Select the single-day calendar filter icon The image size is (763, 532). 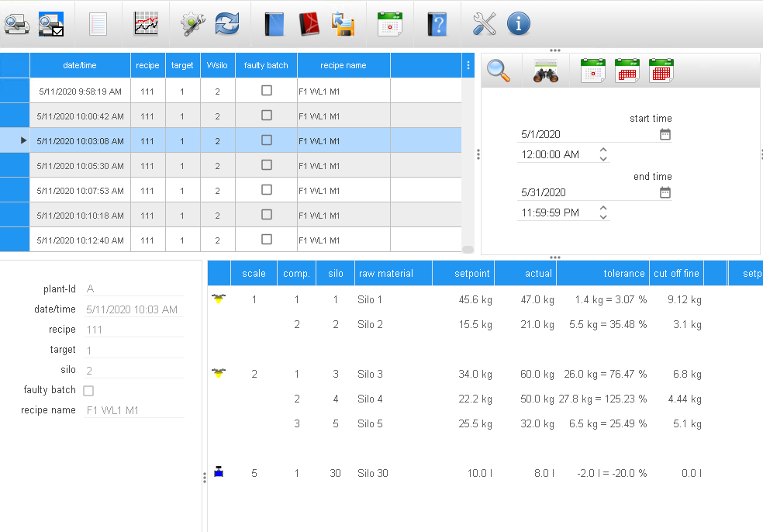coord(592,71)
